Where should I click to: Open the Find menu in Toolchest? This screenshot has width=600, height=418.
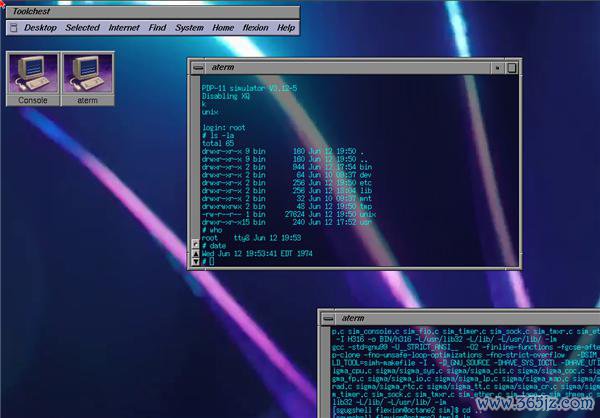pos(157,28)
